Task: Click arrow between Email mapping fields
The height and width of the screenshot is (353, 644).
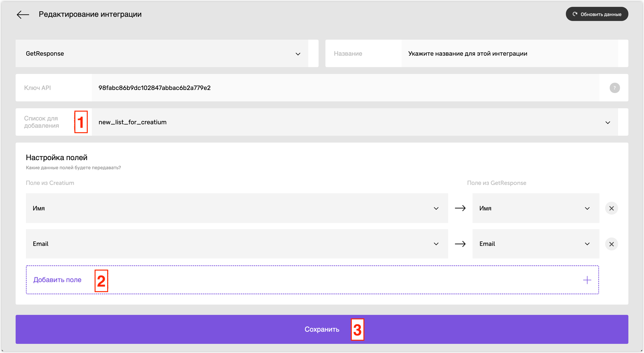Action: pyautogui.click(x=460, y=244)
